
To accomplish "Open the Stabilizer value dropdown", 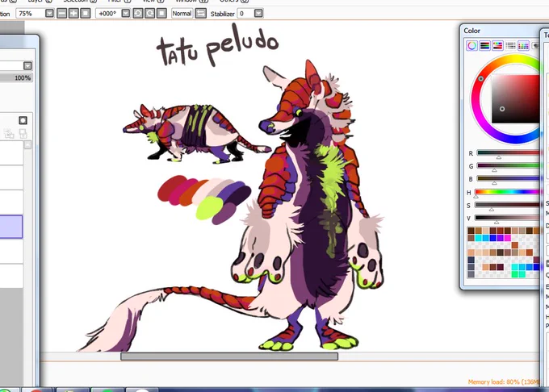I will 258,14.
